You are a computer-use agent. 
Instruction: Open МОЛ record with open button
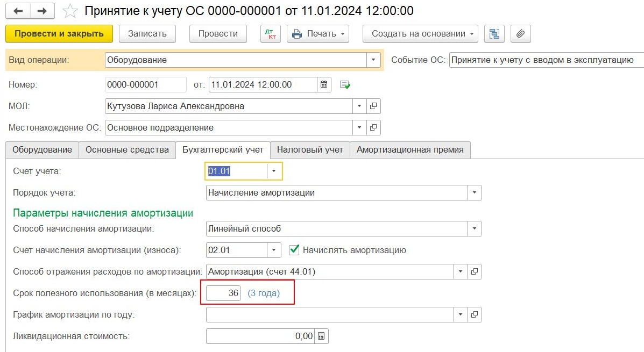click(x=374, y=106)
